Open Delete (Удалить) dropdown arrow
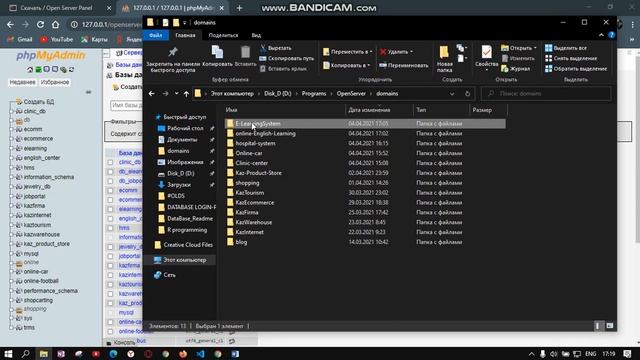The height and width of the screenshot is (360, 640). coord(411,52)
